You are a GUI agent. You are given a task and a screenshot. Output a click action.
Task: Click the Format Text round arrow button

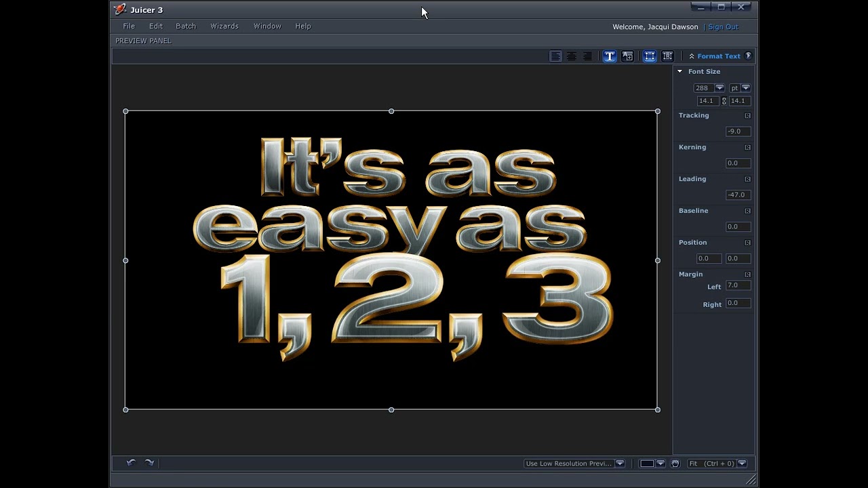(x=748, y=56)
